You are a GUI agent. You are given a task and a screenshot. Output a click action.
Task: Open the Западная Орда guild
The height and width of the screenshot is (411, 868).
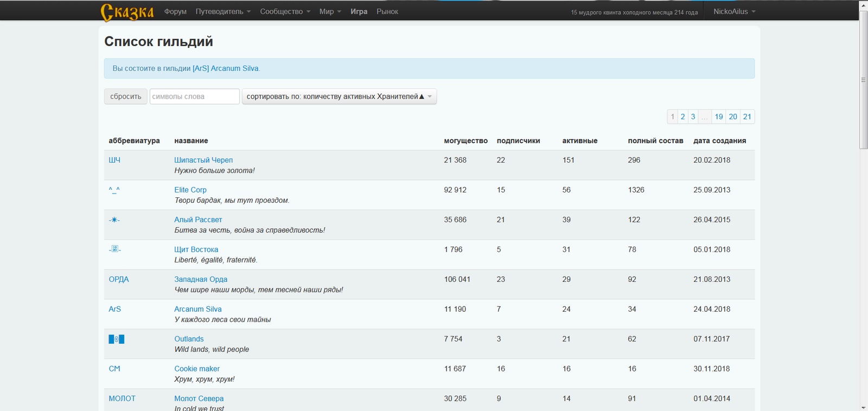201,279
